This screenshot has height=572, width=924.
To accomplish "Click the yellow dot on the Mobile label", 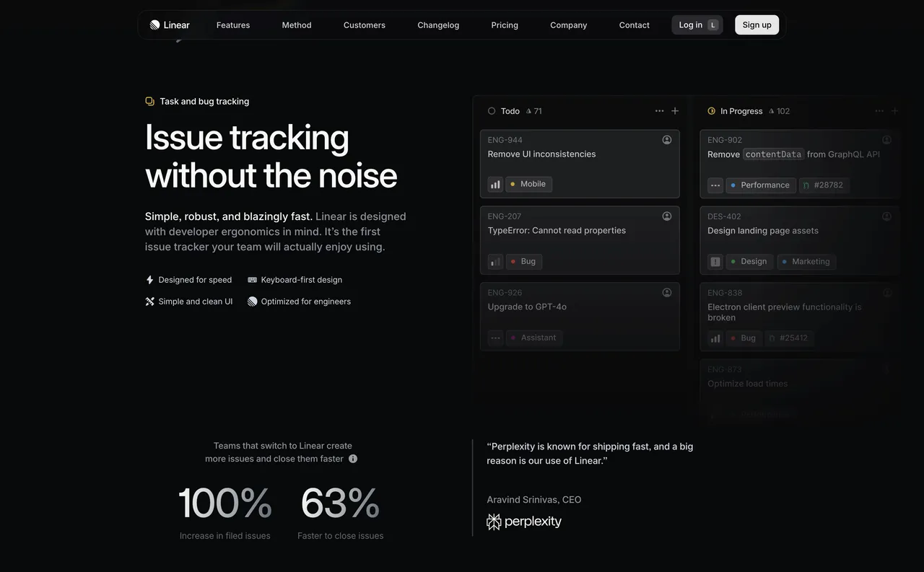I will [x=514, y=184].
